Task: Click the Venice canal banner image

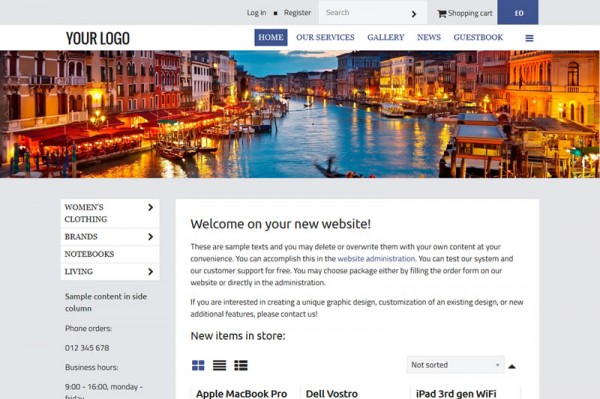Action: tap(300, 114)
